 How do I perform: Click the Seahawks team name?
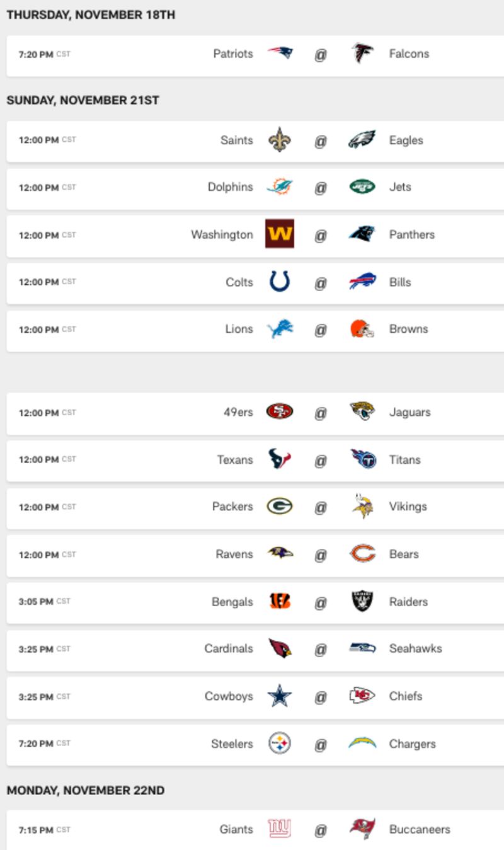416,648
